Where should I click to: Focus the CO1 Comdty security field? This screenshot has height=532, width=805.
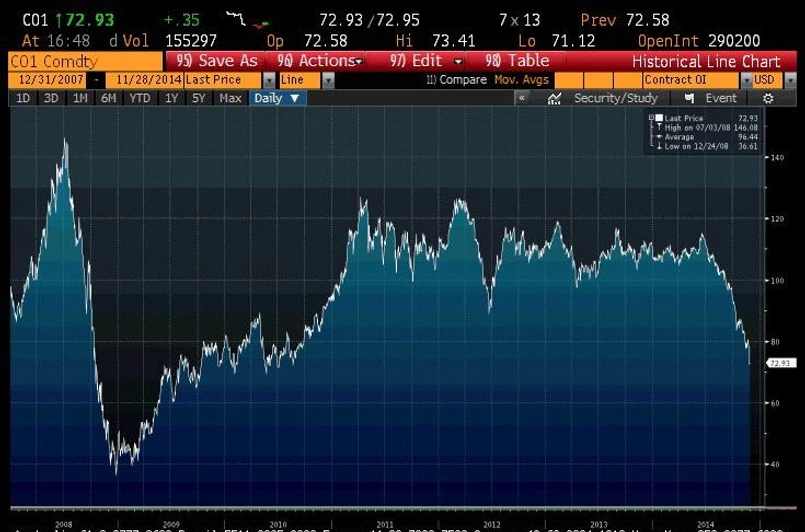pyautogui.click(x=86, y=62)
